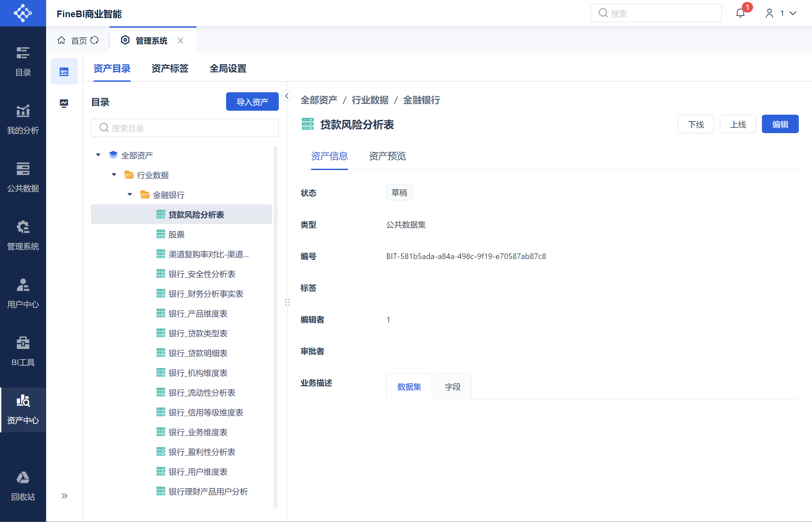
Task: Collapse the 金融银行 folder
Action: click(x=130, y=194)
